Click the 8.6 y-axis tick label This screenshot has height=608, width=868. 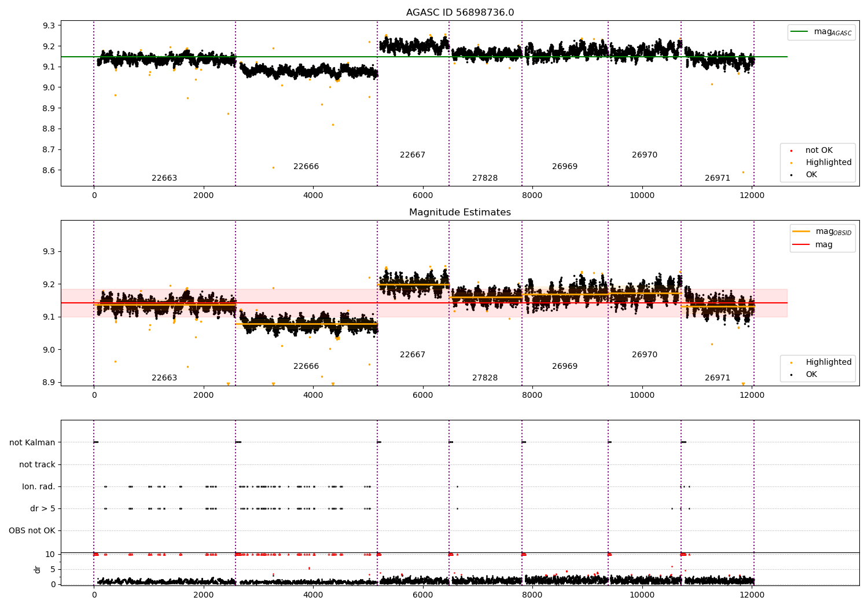click(49, 170)
